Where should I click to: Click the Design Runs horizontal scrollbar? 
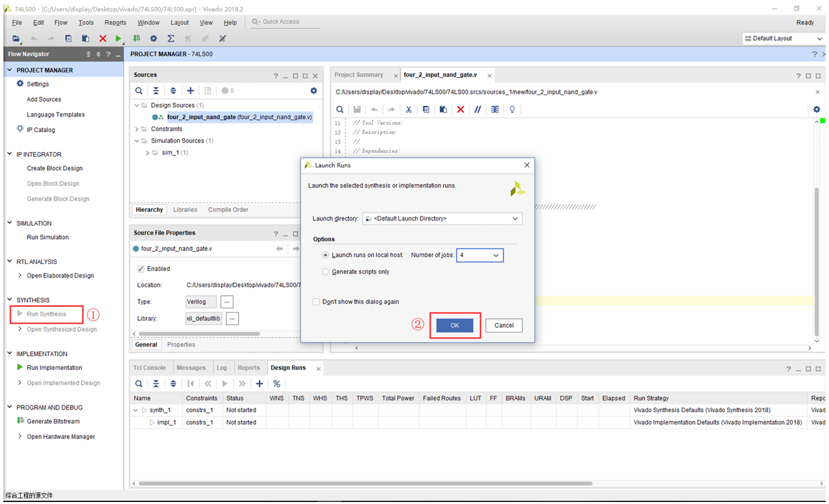[365, 483]
